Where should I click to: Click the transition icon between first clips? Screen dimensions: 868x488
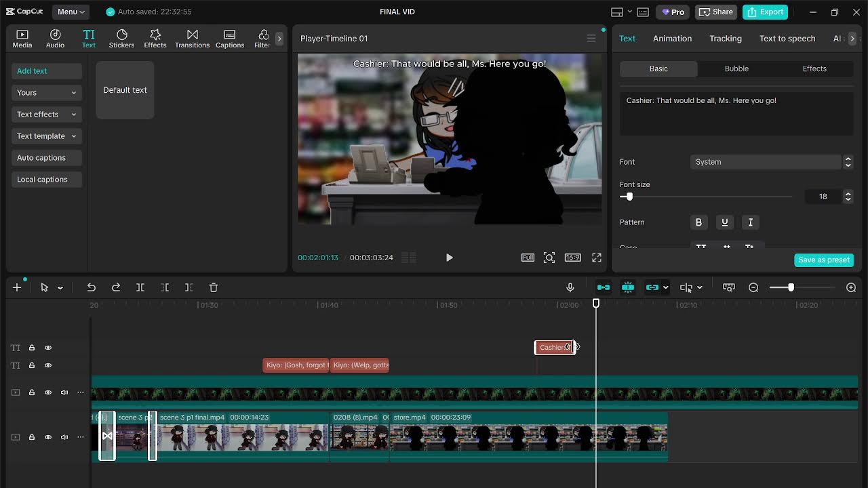point(107,436)
